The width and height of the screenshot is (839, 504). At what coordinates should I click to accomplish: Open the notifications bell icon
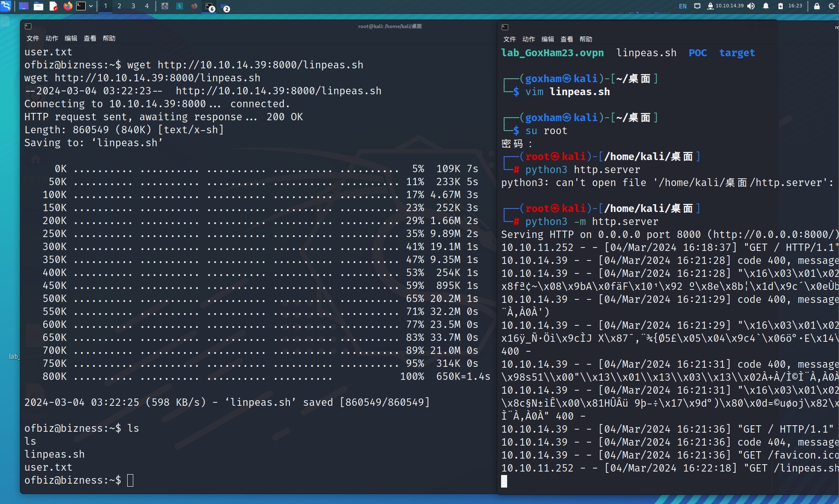click(x=766, y=6)
